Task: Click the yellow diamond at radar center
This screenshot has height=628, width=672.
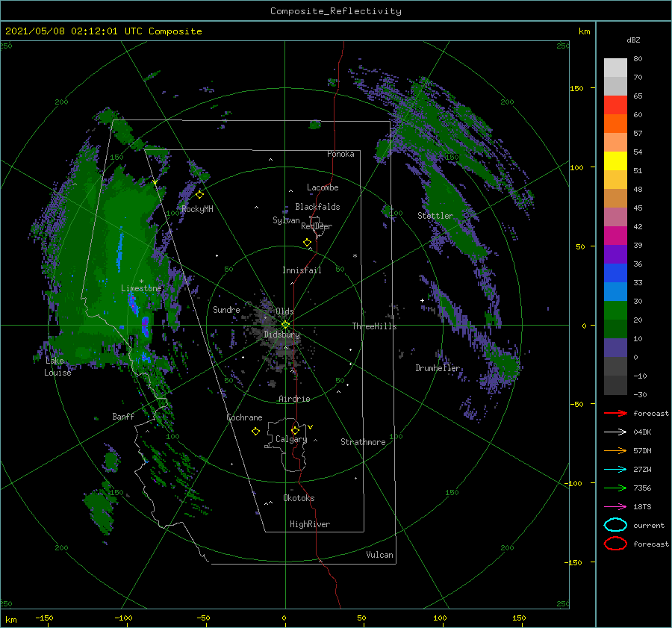Action: click(x=285, y=325)
